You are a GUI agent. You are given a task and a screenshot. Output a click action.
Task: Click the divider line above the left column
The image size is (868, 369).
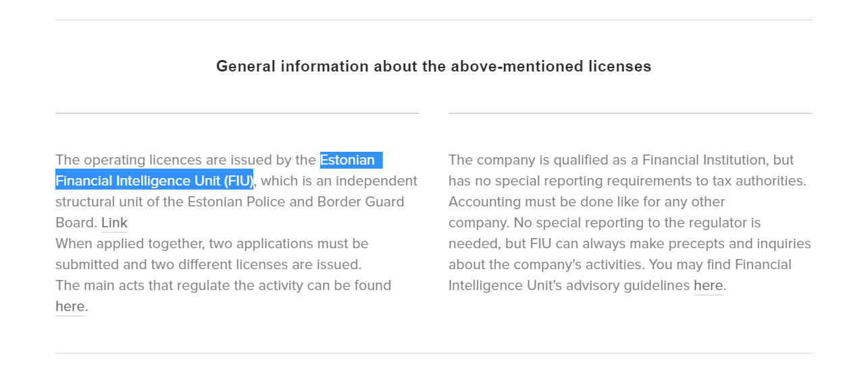237,113
